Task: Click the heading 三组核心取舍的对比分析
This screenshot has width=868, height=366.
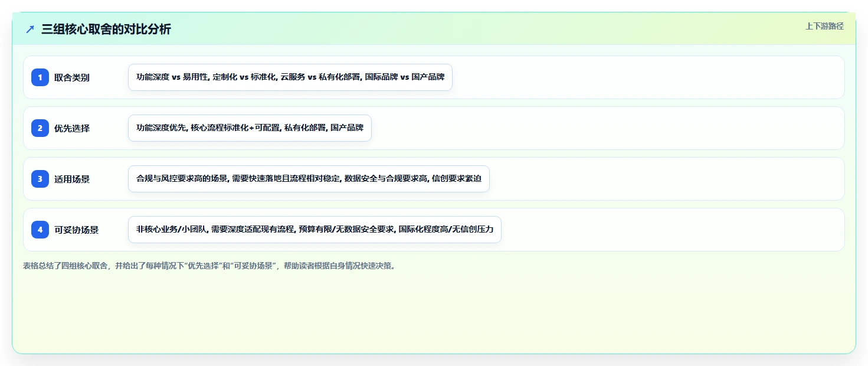Action: [106, 30]
